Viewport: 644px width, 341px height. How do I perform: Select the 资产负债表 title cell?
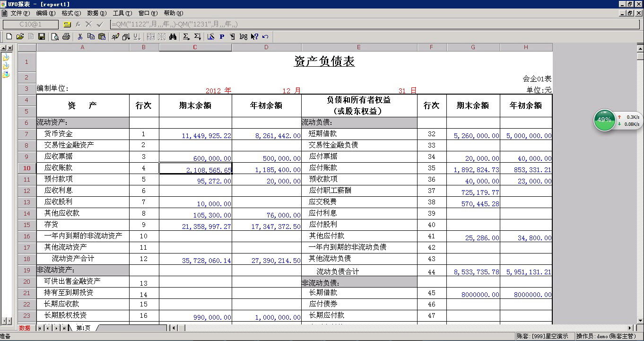324,61
